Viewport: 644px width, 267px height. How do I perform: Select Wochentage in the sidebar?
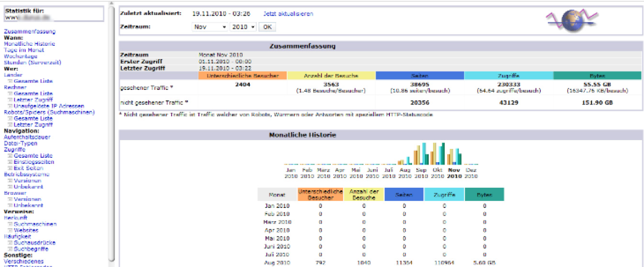tap(21, 56)
